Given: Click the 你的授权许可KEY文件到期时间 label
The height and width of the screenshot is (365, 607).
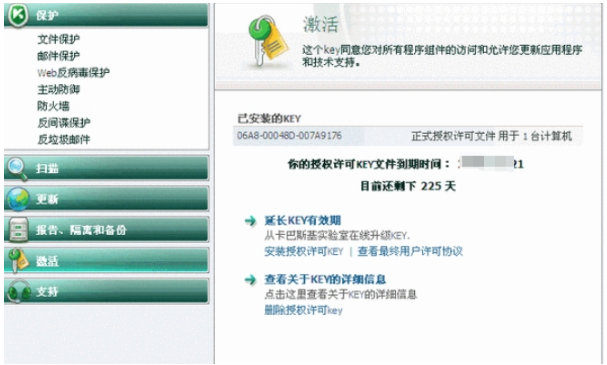Looking at the screenshot, I should [369, 165].
